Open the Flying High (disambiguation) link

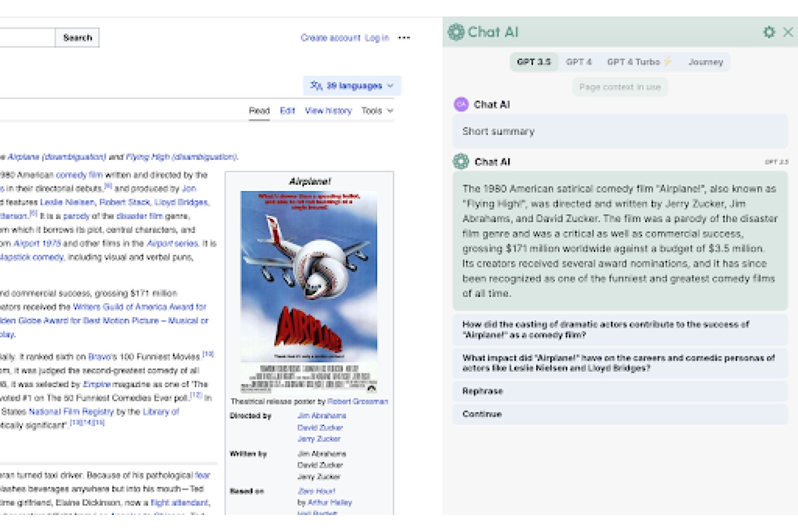pyautogui.click(x=181, y=157)
